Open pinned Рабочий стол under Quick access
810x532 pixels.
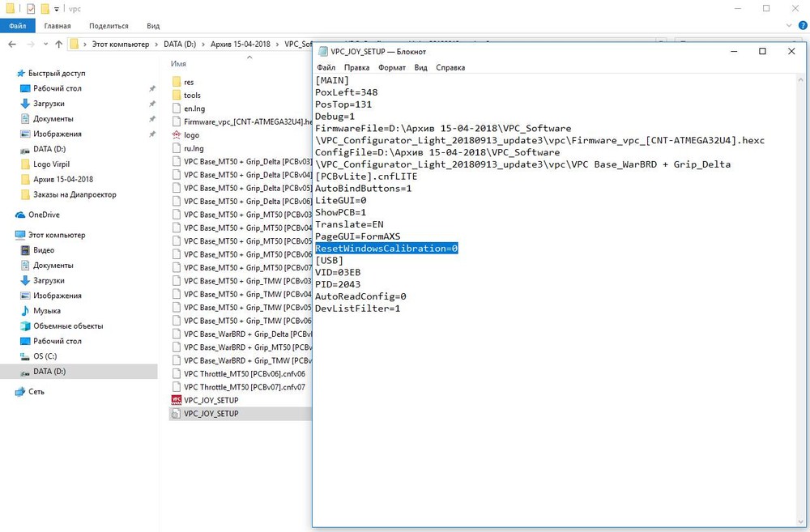click(58, 88)
